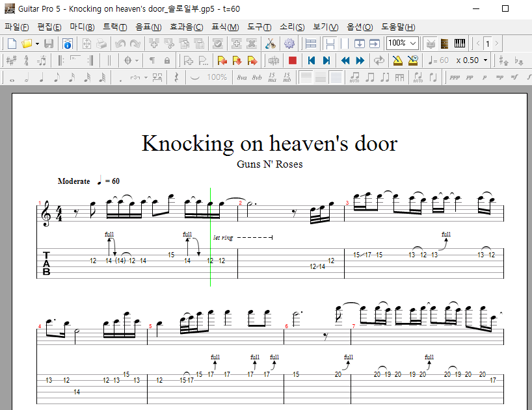Open the x 0.50 tempo speed dropdown
Screen dimensions: 532x410
(x=486, y=60)
